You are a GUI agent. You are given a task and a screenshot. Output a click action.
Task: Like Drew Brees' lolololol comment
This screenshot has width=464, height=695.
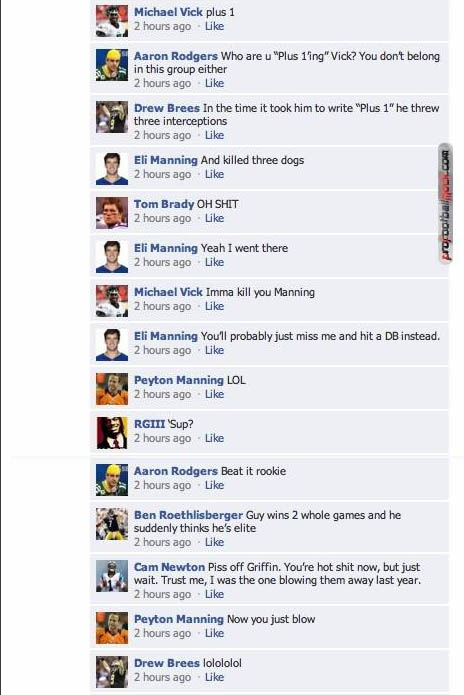click(x=214, y=677)
